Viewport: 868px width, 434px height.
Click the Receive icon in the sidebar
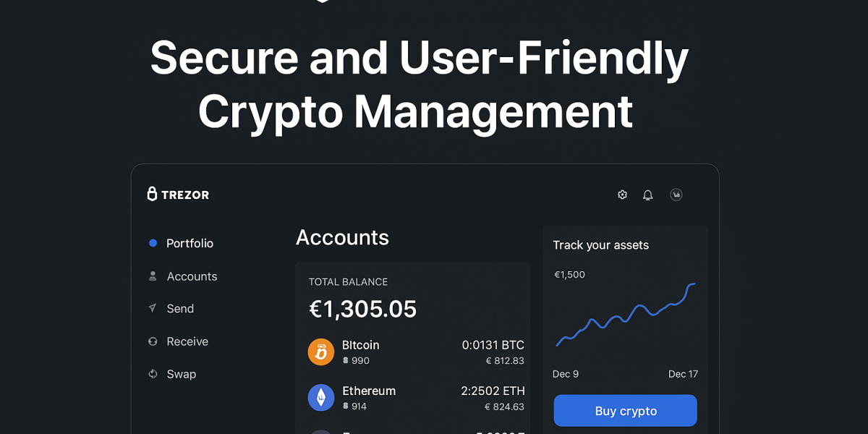153,341
